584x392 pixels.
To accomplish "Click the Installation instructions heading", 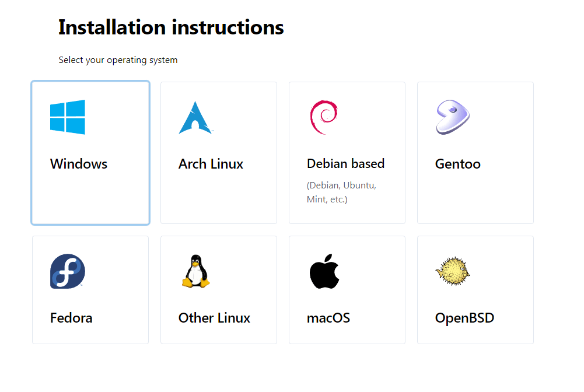I will tap(171, 27).
